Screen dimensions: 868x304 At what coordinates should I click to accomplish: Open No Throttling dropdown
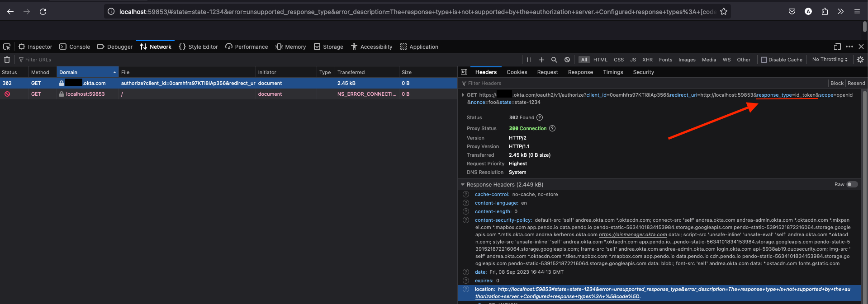click(x=830, y=60)
